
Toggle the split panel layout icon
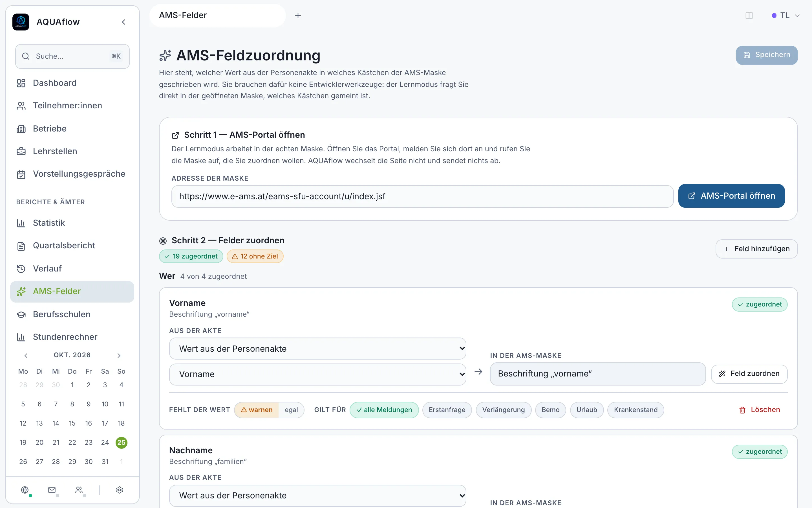point(749,16)
